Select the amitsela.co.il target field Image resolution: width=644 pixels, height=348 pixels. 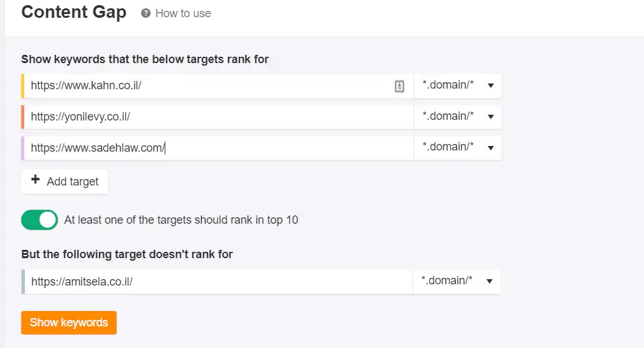click(217, 281)
